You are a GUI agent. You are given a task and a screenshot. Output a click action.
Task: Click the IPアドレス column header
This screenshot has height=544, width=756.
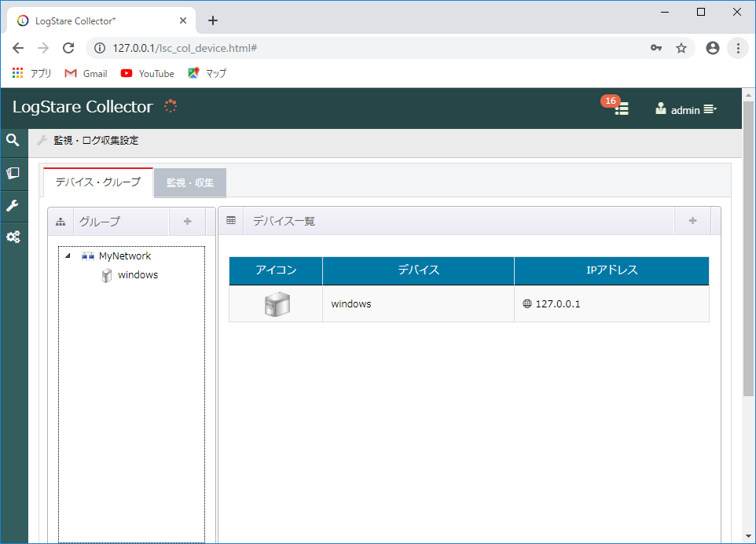612,270
